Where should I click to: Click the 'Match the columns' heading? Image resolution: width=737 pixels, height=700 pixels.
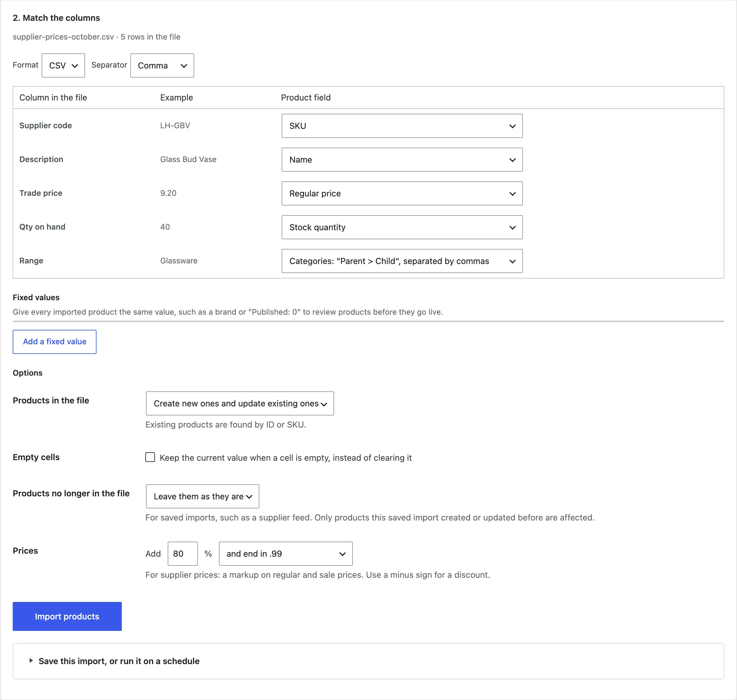56,18
